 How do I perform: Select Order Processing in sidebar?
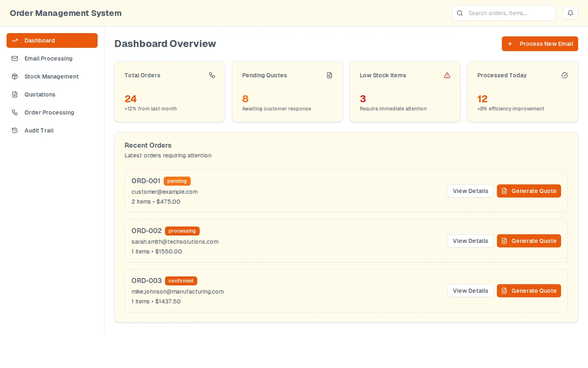52,112
